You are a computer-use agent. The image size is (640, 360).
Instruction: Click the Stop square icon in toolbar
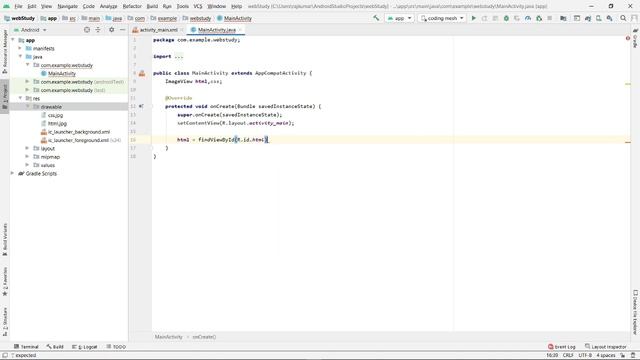[550, 18]
